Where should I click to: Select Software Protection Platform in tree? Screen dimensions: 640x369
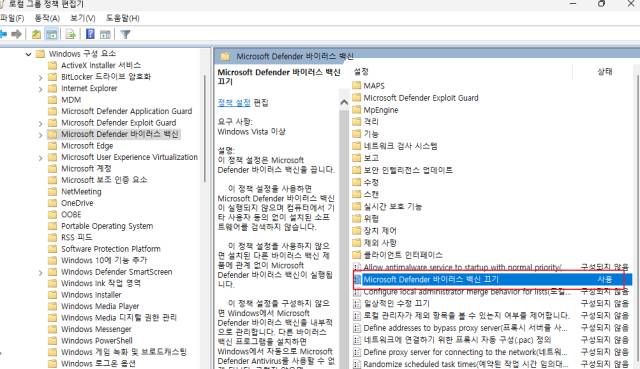point(111,249)
